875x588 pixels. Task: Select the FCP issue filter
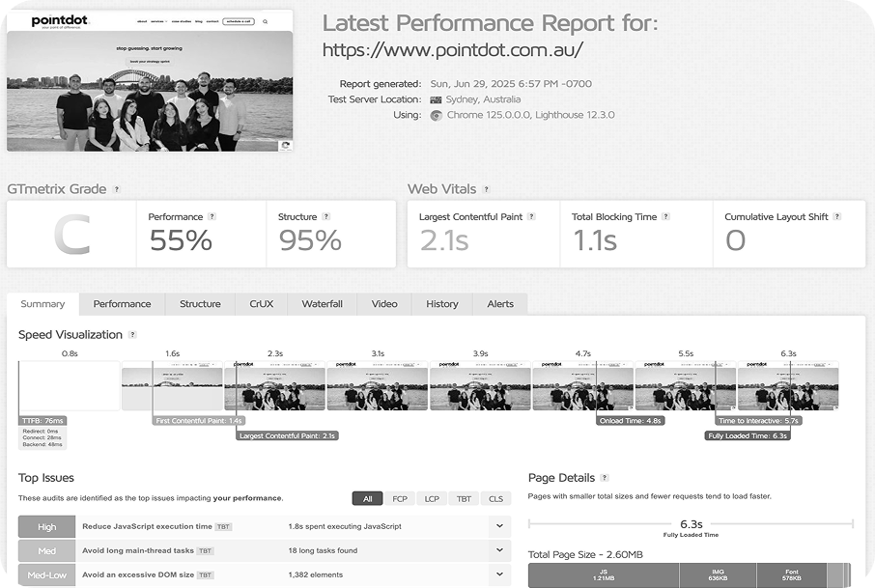[399, 499]
